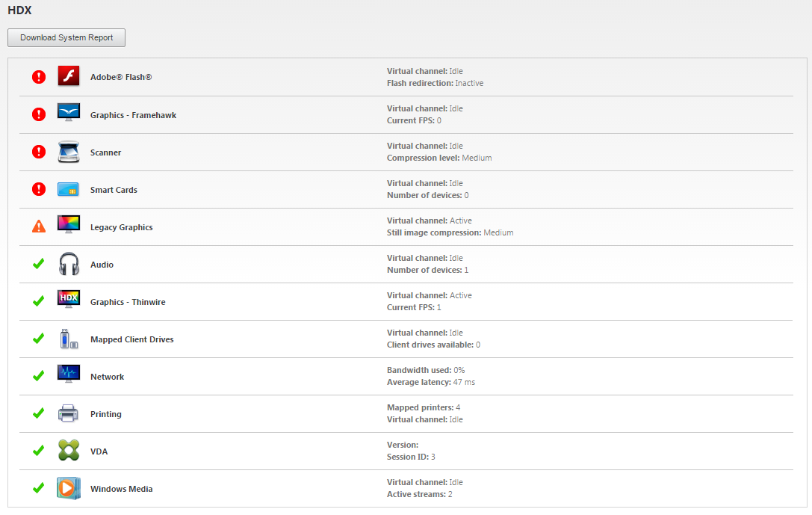Click the Adobe Flash icon
Viewport: 812px width, 515px height.
pos(69,77)
